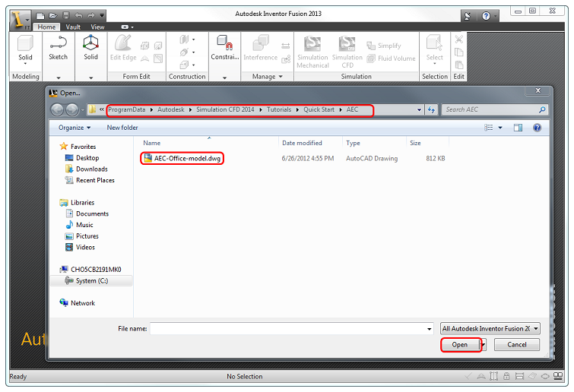The width and height of the screenshot is (574, 392).
Task: Click the Cut scissors icon in Edit panel
Action: 458,40
